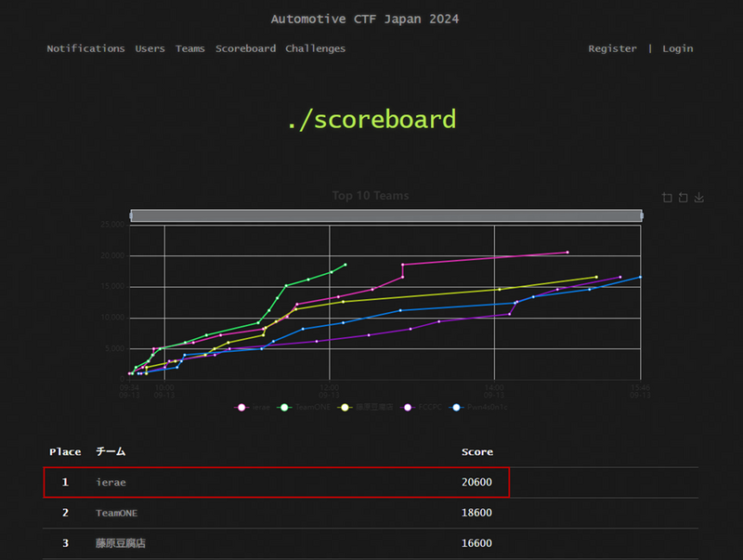743x560 pixels.
Task: Click the chart time range slider bar
Action: click(x=386, y=215)
